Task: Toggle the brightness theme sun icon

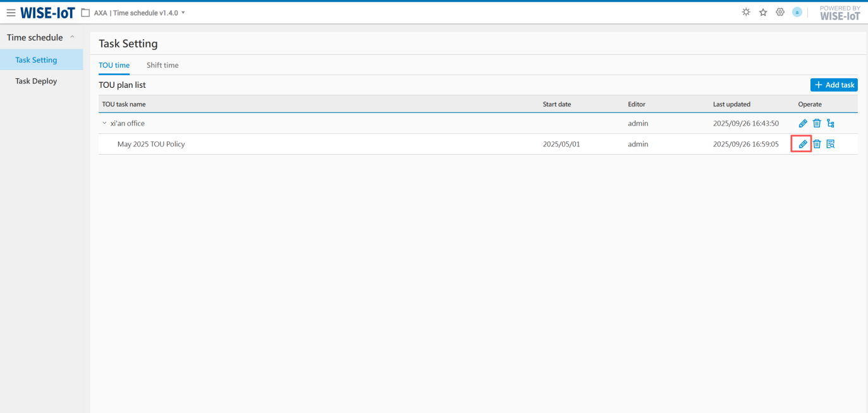Action: pos(746,12)
